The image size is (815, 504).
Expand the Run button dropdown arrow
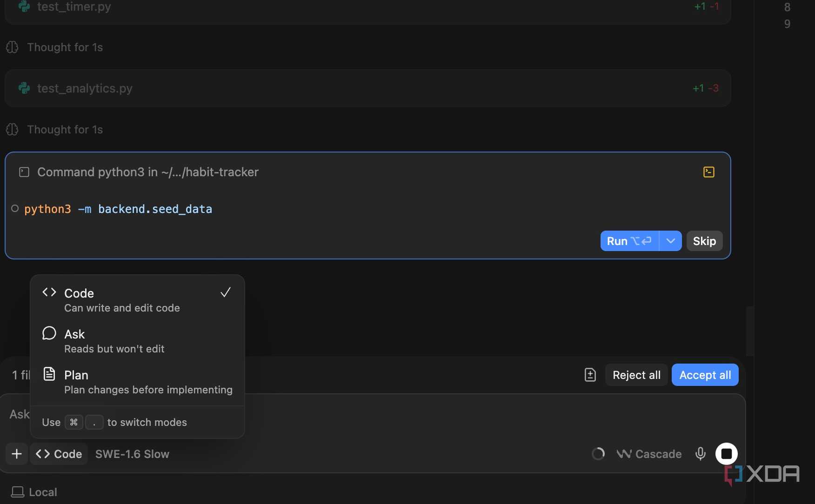point(670,241)
